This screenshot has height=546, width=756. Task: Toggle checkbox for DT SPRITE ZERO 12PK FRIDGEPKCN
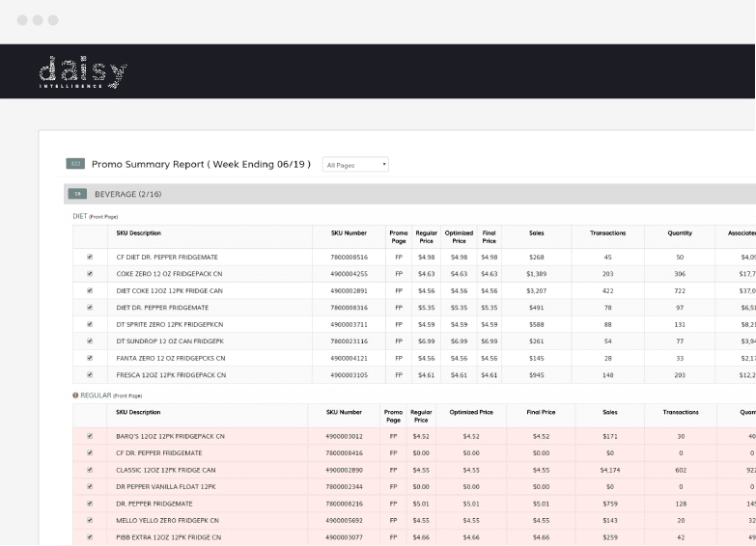coord(90,324)
